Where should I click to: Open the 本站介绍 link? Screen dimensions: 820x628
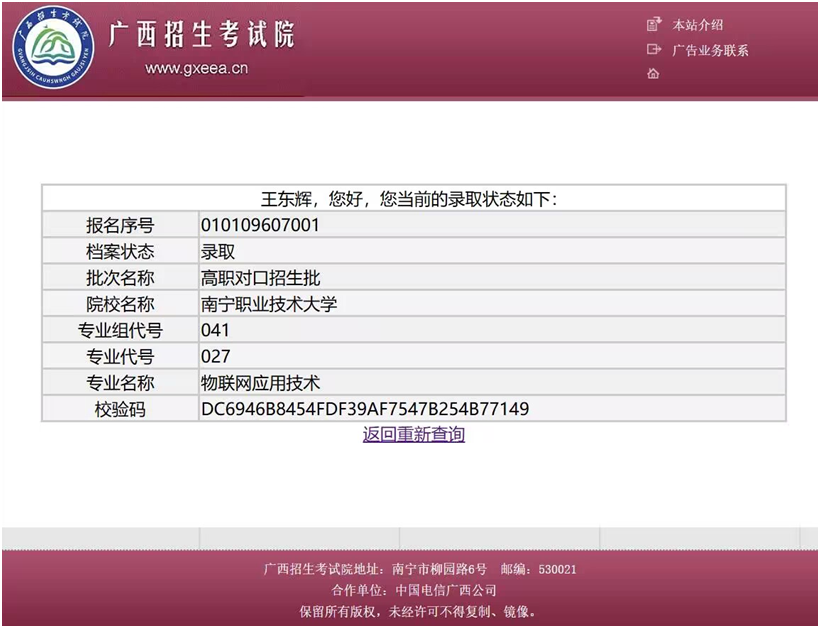pos(697,25)
